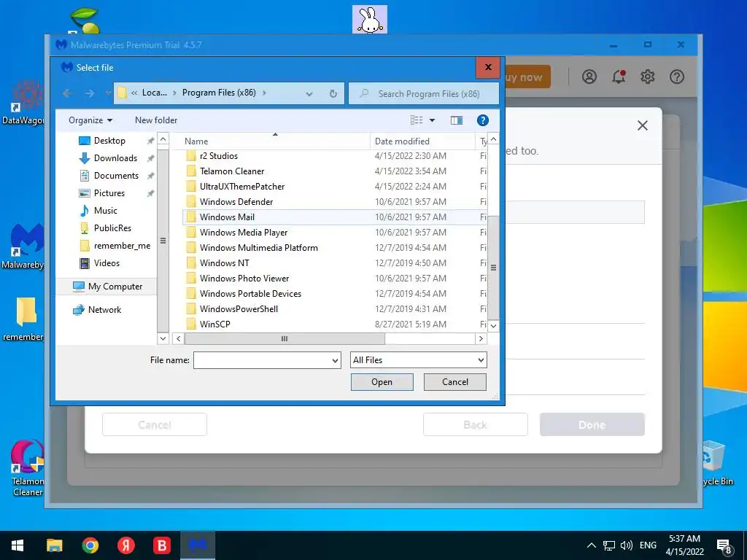
Task: Open the File name dropdown arrow
Action: pos(335,360)
